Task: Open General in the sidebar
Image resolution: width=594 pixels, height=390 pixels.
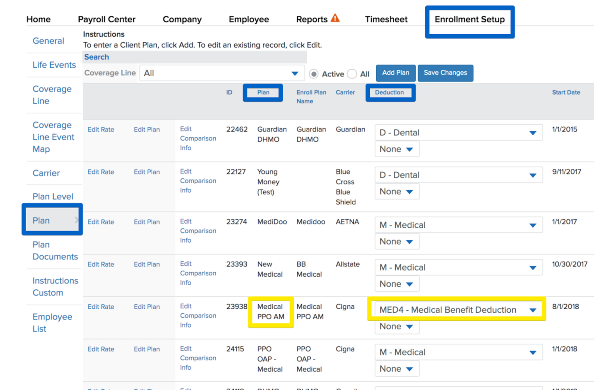Action: pos(48,41)
